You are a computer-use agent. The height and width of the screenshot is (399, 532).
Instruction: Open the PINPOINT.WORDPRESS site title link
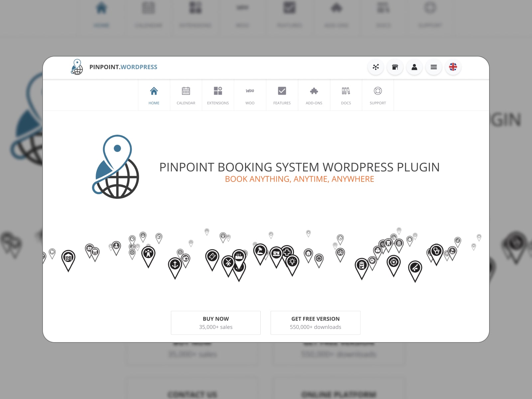pyautogui.click(x=123, y=67)
